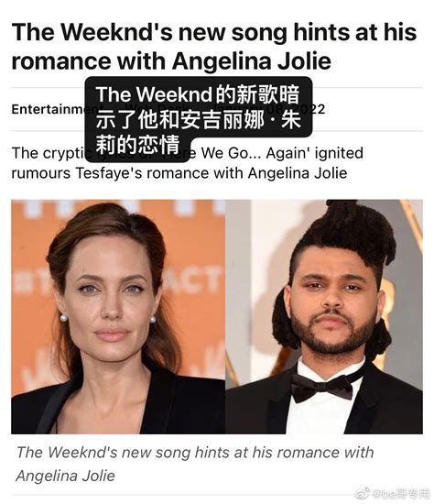The height and width of the screenshot is (504, 434).
Task: Click the black bow tie in photo
Action: (x=322, y=388)
